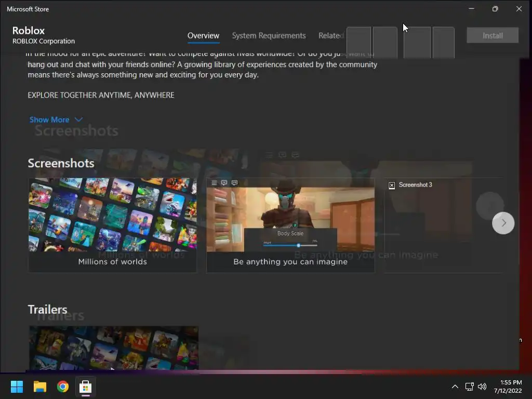
Task: Open the Windows Start menu
Action: point(17,387)
